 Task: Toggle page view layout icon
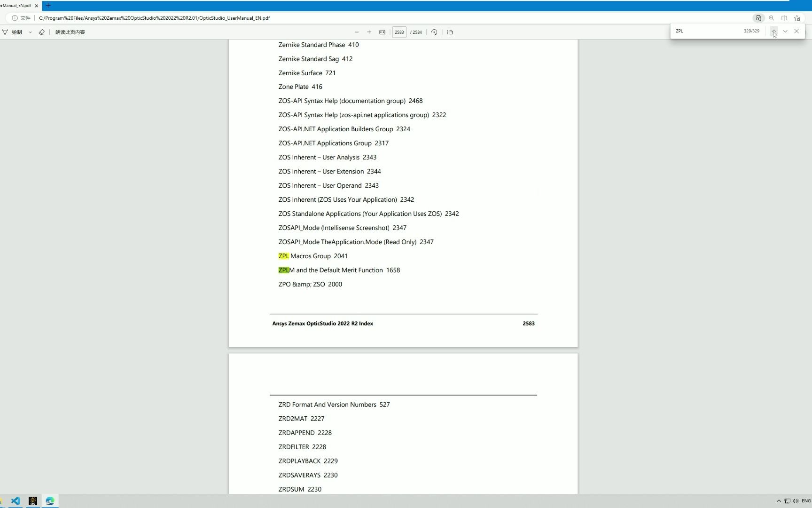click(x=450, y=32)
